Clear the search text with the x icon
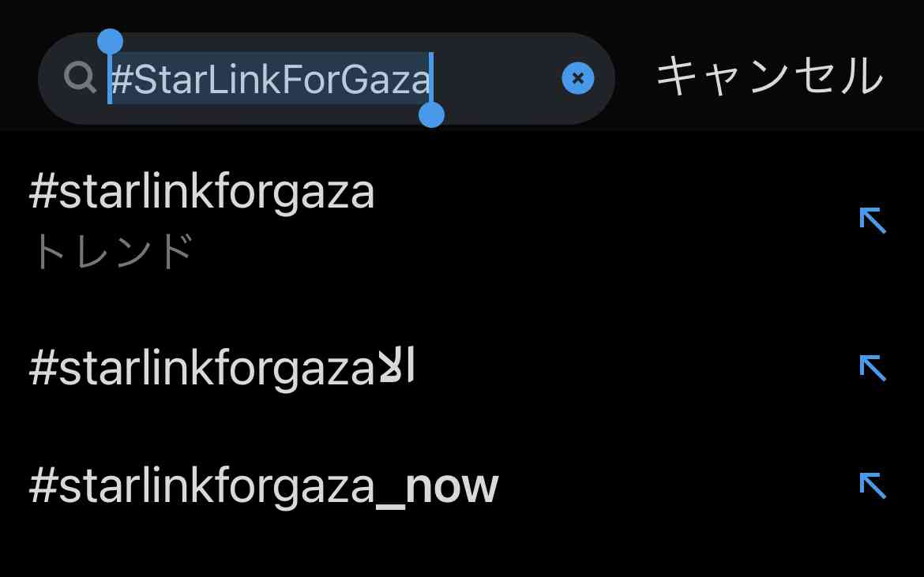This screenshot has height=577, width=924. click(x=577, y=78)
